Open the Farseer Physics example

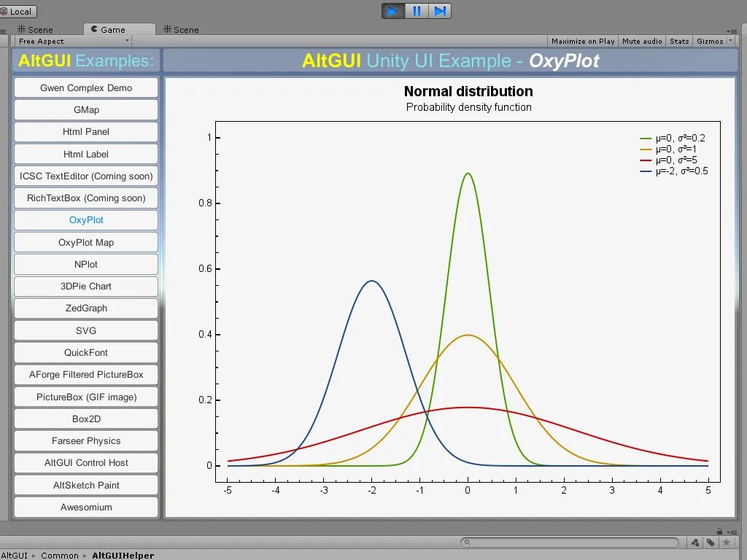pos(86,441)
